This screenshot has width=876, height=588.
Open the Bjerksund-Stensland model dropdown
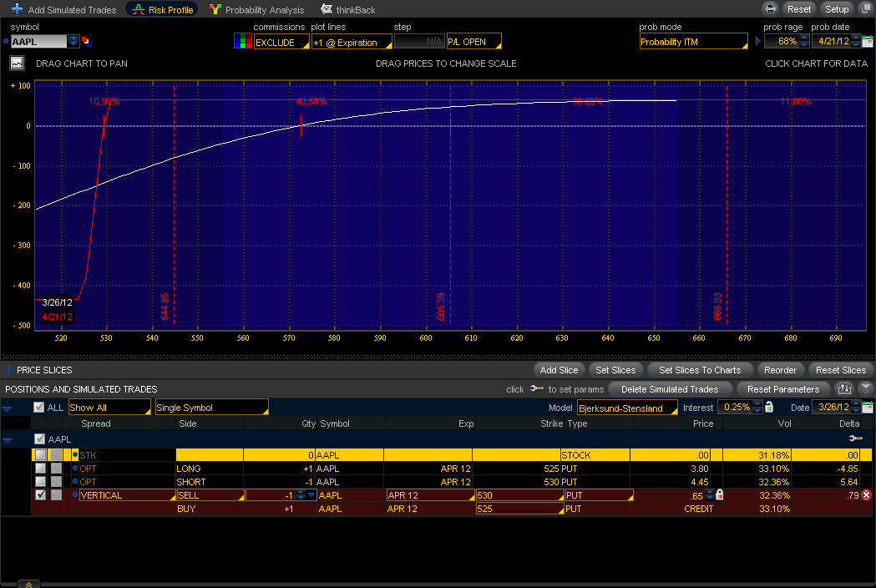coord(627,408)
